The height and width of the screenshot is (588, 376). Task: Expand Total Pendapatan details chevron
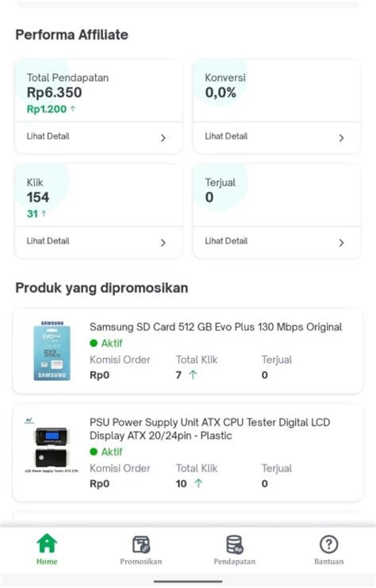(163, 138)
